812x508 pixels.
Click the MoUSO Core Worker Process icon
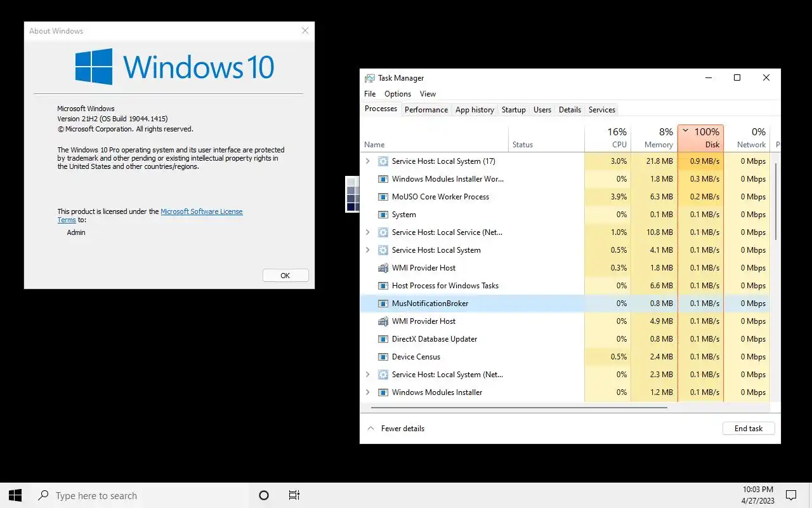(x=383, y=197)
